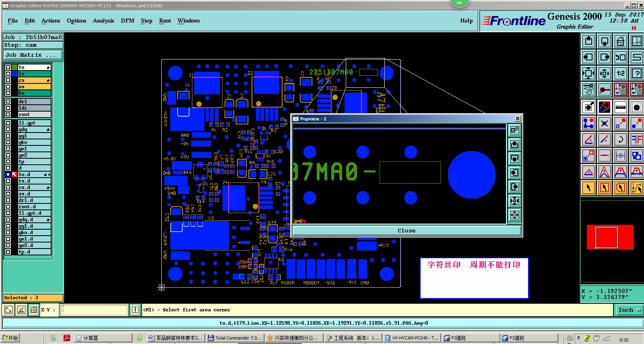Choose the rectangle area select arrow tool
This screenshot has width=644, height=344.
[x=605, y=188]
